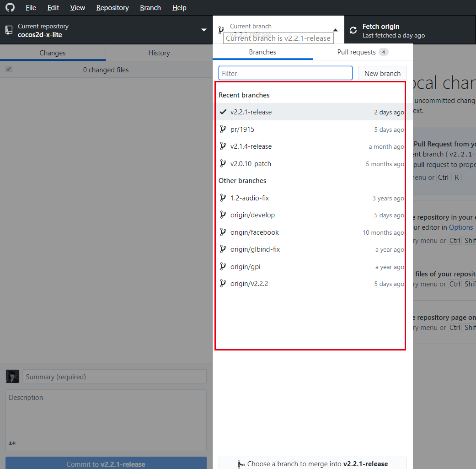Viewport: 476px width, 469px height.
Task: Click Fetch origin button
Action: pyautogui.click(x=410, y=30)
